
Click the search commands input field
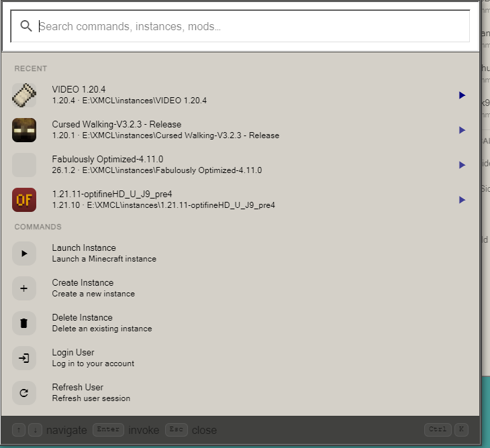(240, 26)
